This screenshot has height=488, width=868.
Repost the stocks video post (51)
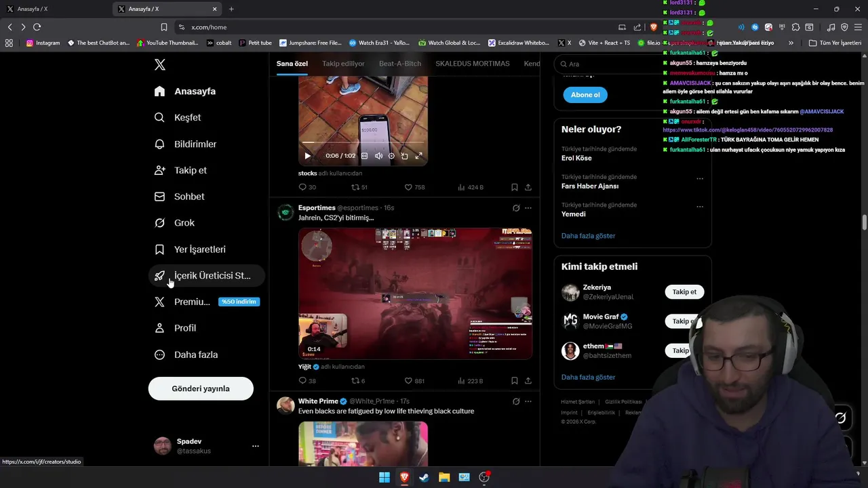[x=359, y=187]
